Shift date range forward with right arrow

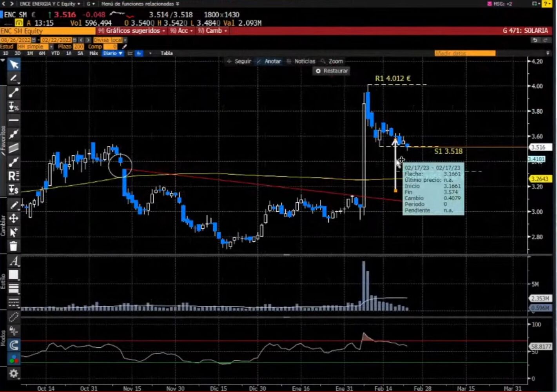88,40
